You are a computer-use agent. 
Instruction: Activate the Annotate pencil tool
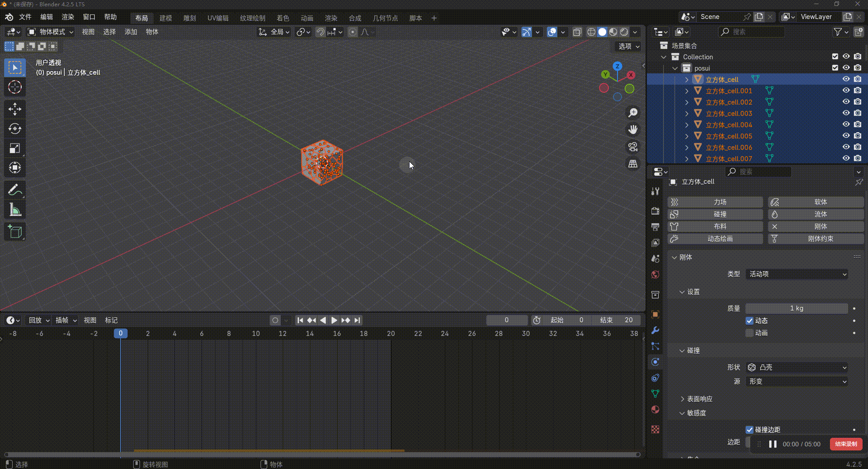14,190
